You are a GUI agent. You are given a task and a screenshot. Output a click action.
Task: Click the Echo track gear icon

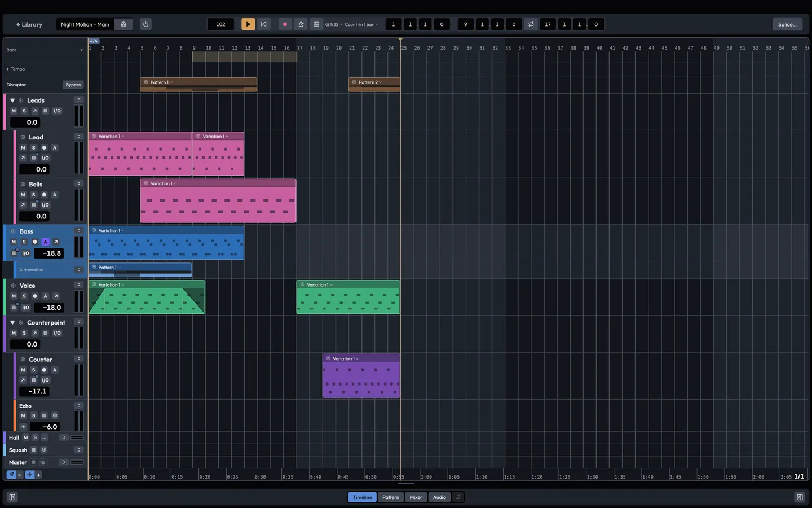pyautogui.click(x=55, y=415)
